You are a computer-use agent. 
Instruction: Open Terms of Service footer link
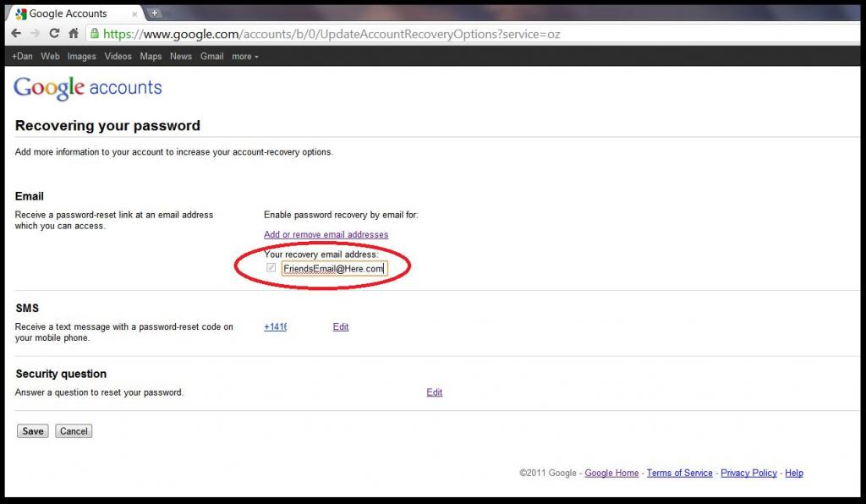point(679,473)
